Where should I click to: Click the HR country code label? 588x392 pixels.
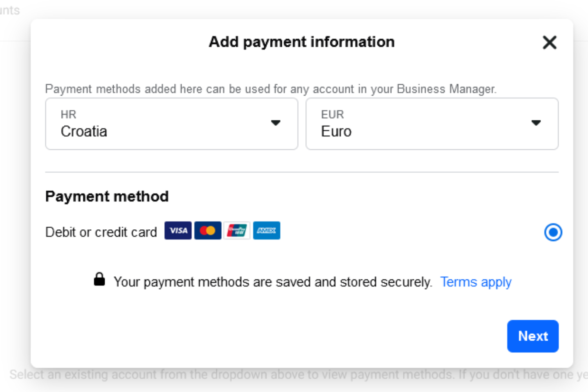coord(69,114)
